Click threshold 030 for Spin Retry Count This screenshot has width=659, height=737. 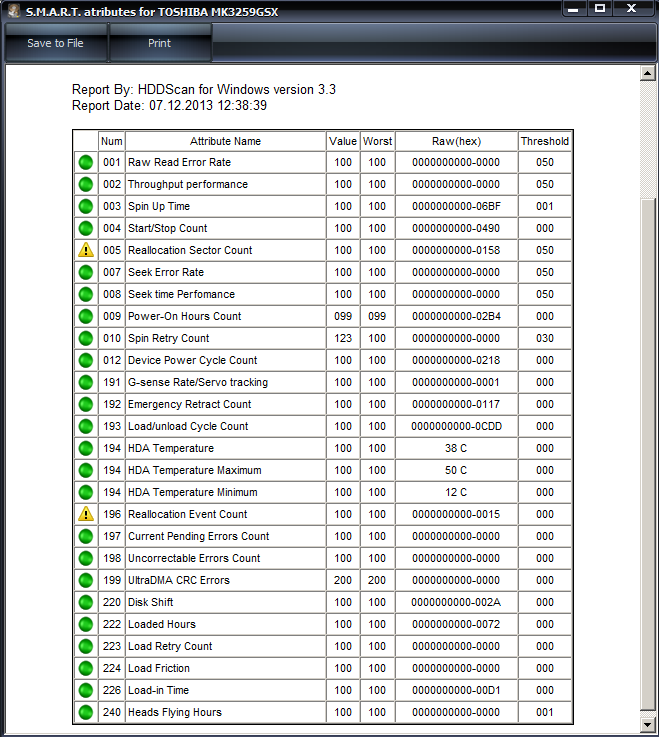(545, 338)
